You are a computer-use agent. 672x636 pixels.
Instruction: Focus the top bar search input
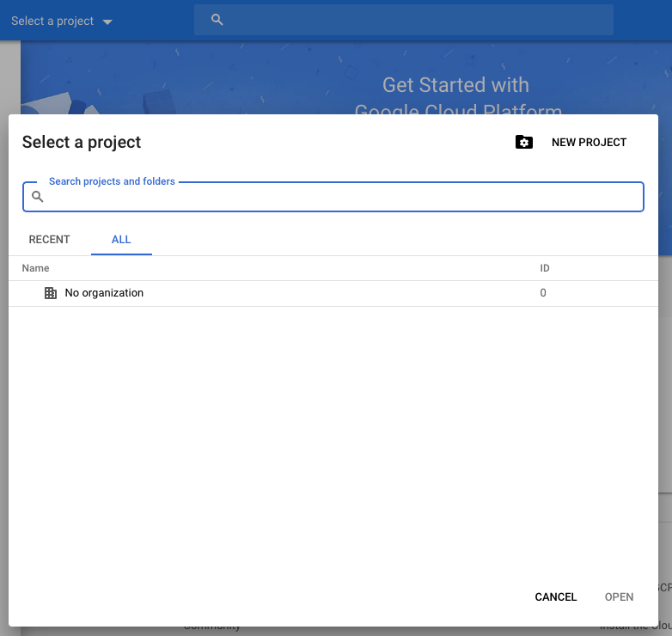[x=404, y=20]
